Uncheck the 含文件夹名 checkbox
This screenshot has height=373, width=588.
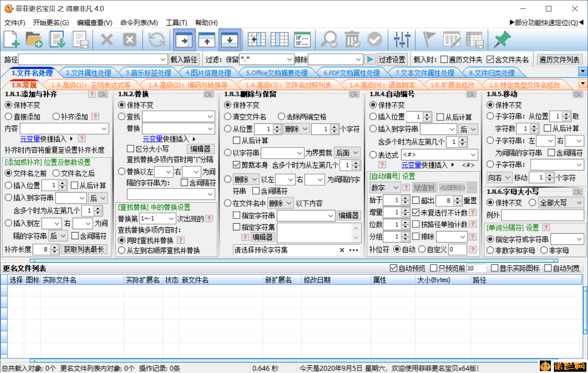[x=490, y=60]
